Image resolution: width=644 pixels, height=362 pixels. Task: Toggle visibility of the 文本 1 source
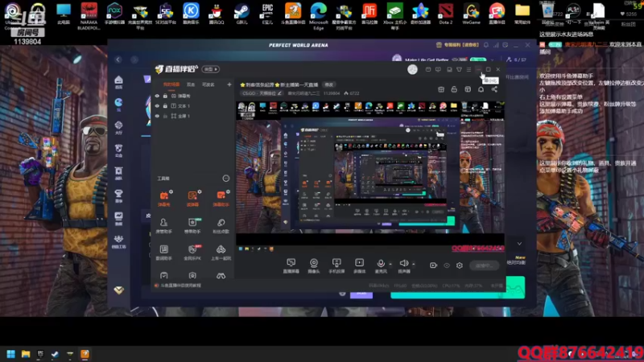coord(157,106)
